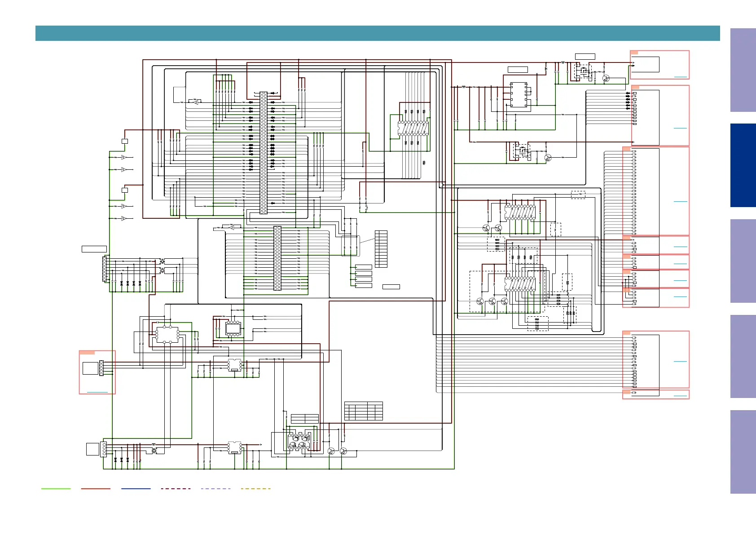Open the topmost lavender side tab
This screenshot has width=756, height=535.
[743, 70]
